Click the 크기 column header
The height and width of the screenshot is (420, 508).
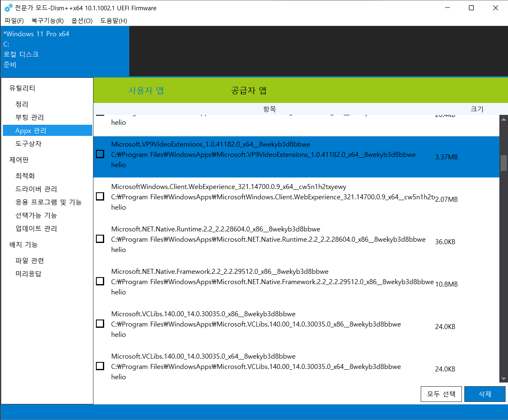(477, 109)
